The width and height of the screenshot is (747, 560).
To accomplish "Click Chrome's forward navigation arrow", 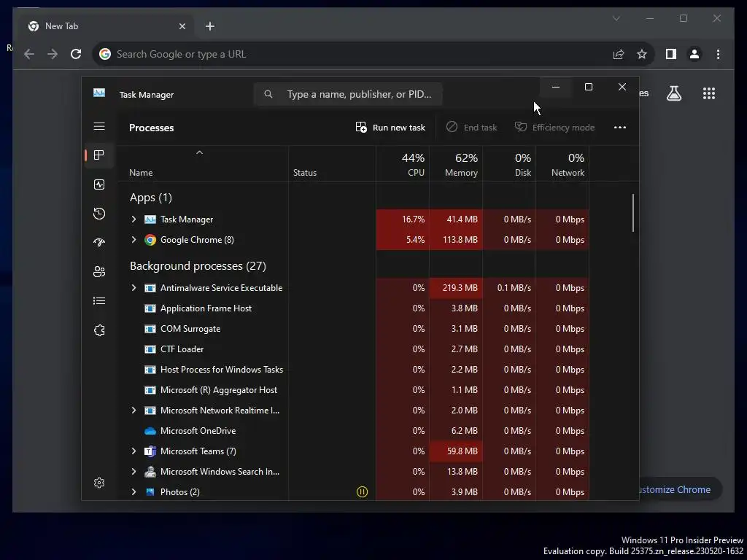I will click(x=53, y=54).
